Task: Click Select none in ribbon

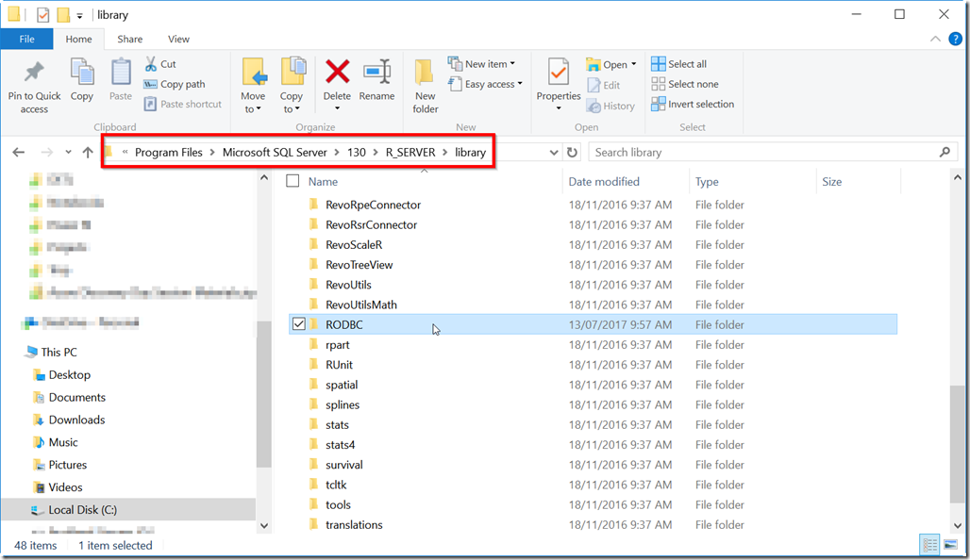Action: 685,84
